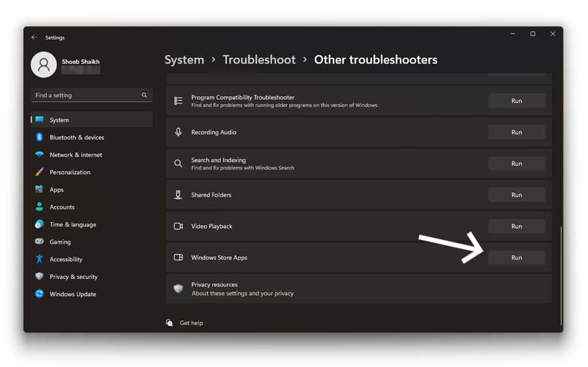The width and height of the screenshot is (588, 367).
Task: Maximize the Settings window
Action: [x=532, y=34]
